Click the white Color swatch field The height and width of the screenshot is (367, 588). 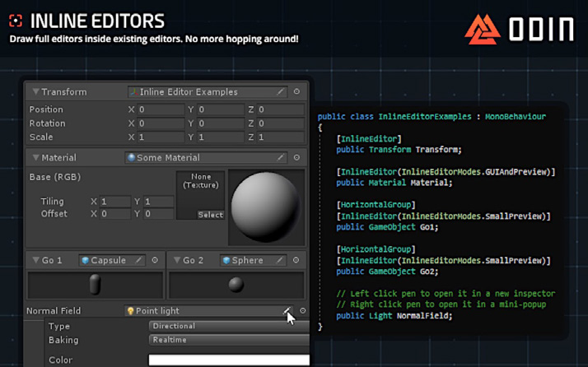click(x=230, y=360)
